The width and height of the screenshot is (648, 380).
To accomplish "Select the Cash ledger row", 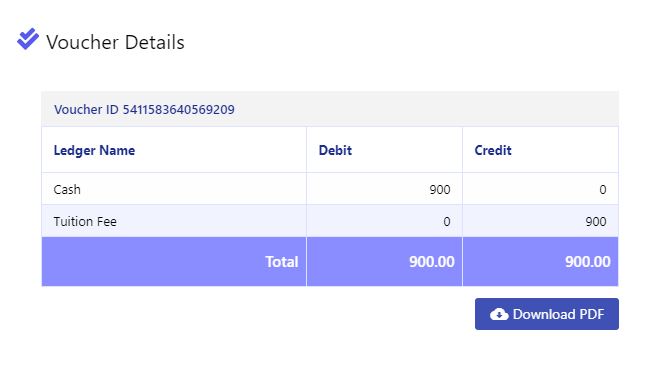I will [x=330, y=189].
